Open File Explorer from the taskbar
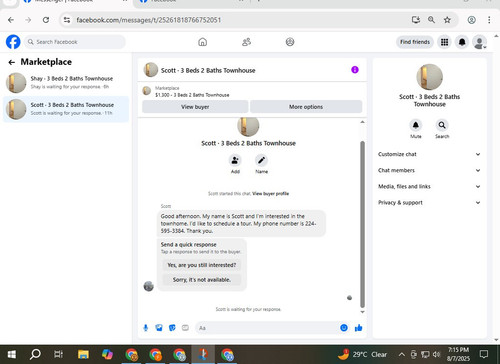The width and height of the screenshot is (500, 364). coord(83,354)
